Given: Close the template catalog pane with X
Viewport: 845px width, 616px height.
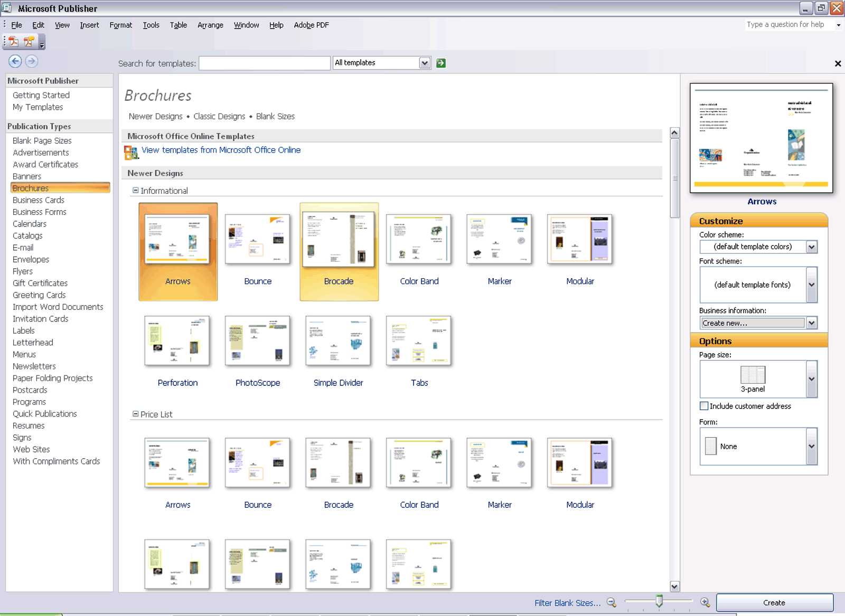Looking at the screenshot, I should click(838, 63).
